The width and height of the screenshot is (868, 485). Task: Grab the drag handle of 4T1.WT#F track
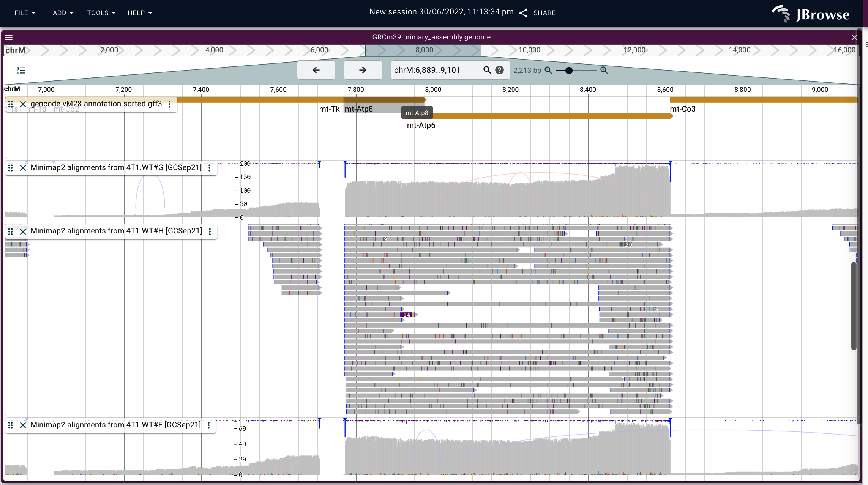[x=10, y=425]
